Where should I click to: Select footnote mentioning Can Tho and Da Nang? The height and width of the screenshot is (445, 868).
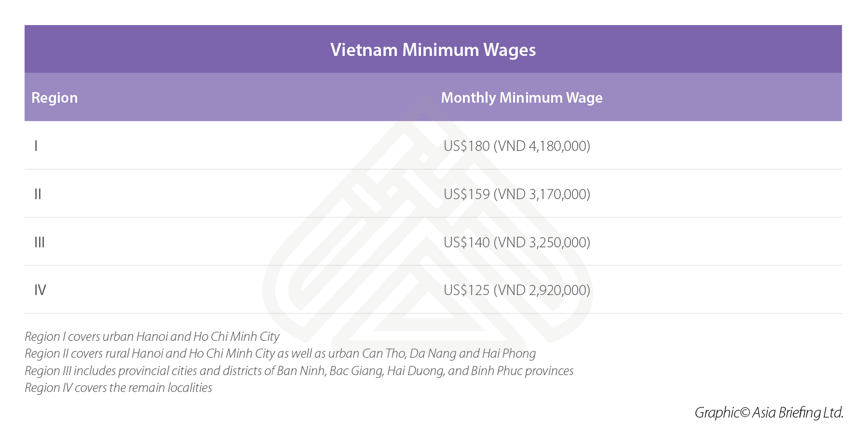280,353
